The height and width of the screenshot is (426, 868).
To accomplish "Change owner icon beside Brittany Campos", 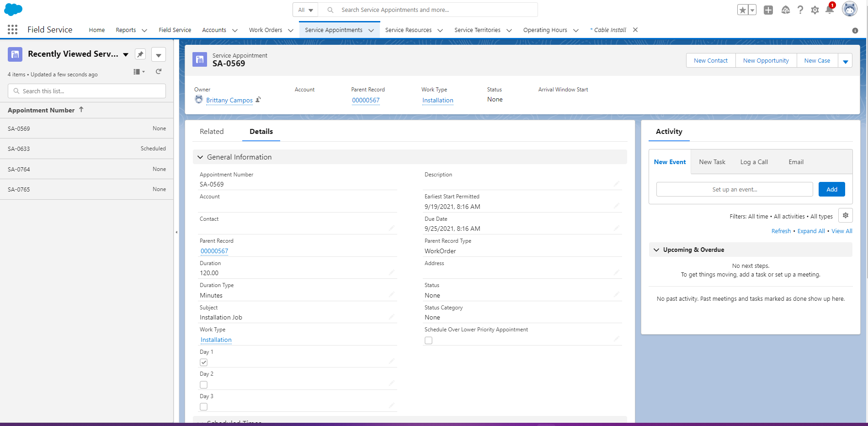I will tap(258, 100).
